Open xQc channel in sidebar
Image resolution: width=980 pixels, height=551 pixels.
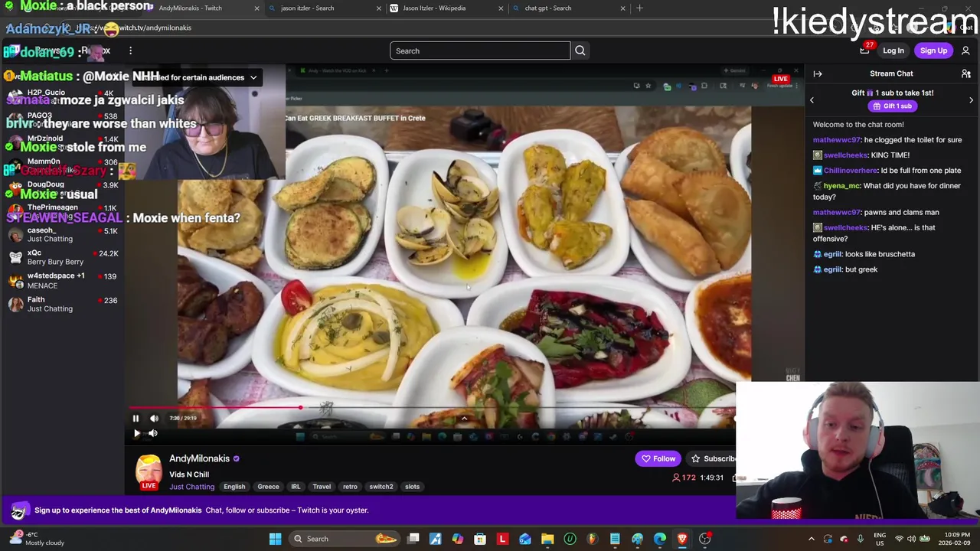[64, 257]
